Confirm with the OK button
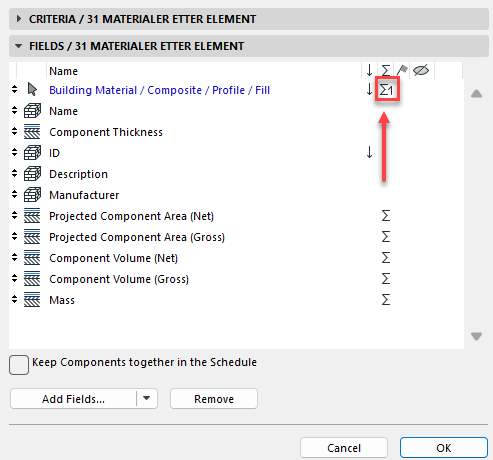Image resolution: width=493 pixels, height=460 pixels. coord(444,448)
